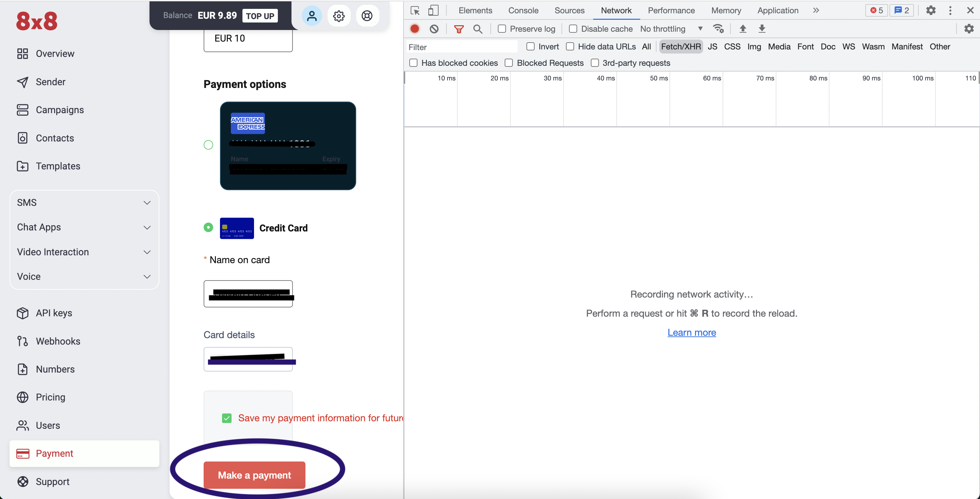Open DevTools three-dot menu
This screenshot has height=499, width=980.
950,10
